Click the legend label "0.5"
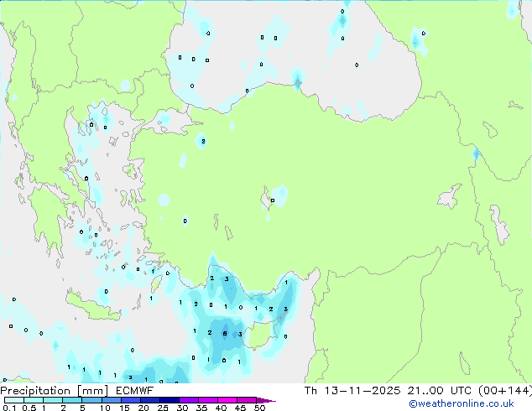Image resolution: width=532 pixels, height=411 pixels. (29, 408)
